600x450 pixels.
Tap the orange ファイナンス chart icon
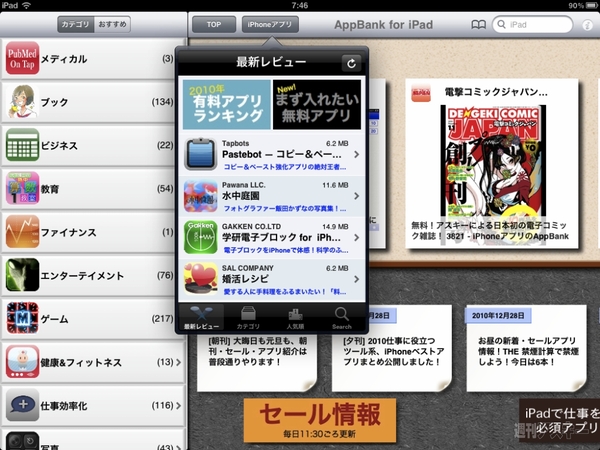pos(23,232)
